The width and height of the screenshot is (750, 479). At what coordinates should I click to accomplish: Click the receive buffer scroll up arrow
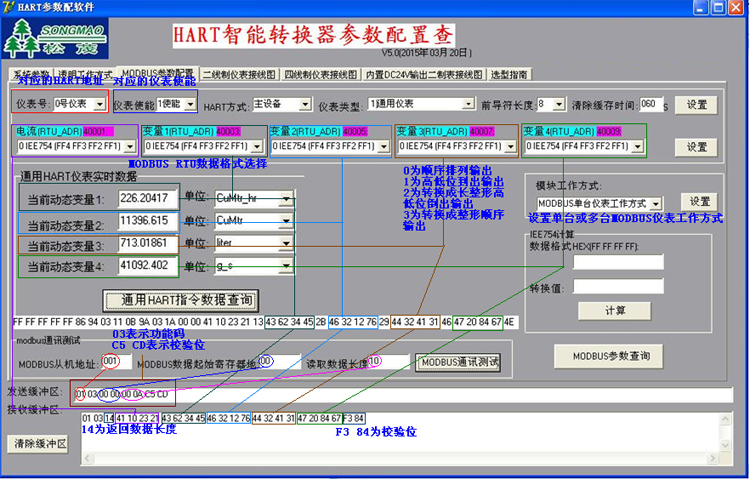tap(726, 420)
